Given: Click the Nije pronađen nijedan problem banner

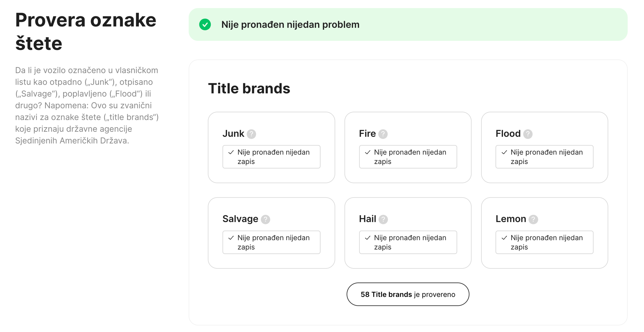Looking at the screenshot, I should [408, 24].
